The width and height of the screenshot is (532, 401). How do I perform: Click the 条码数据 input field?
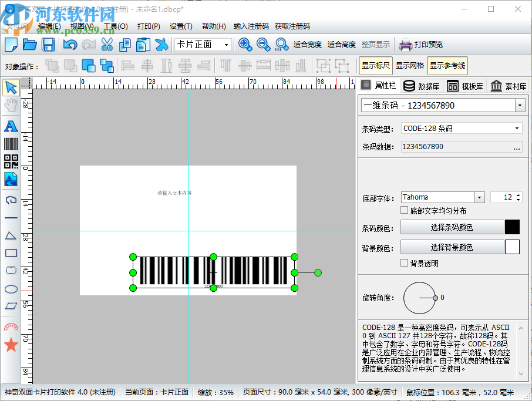point(455,147)
